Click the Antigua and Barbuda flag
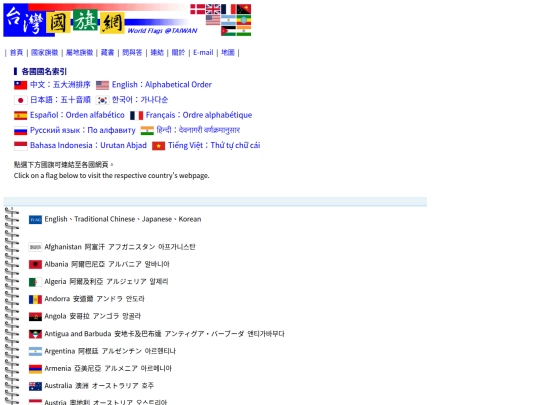 [35, 334]
